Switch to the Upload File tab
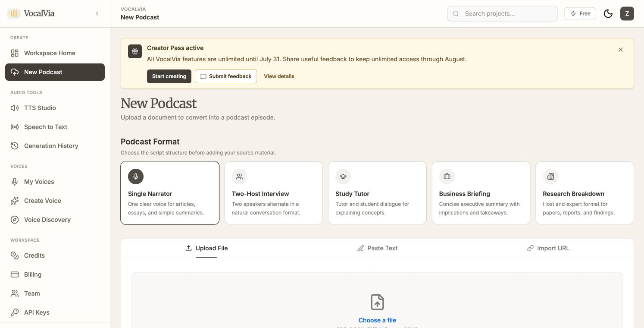Image resolution: width=644 pixels, height=328 pixels. (206, 248)
